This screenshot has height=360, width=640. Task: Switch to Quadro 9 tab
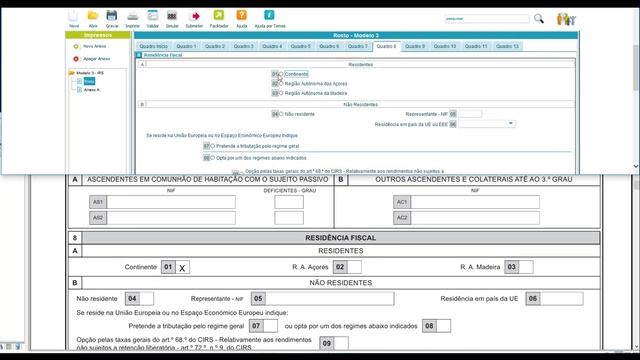[x=415, y=47]
